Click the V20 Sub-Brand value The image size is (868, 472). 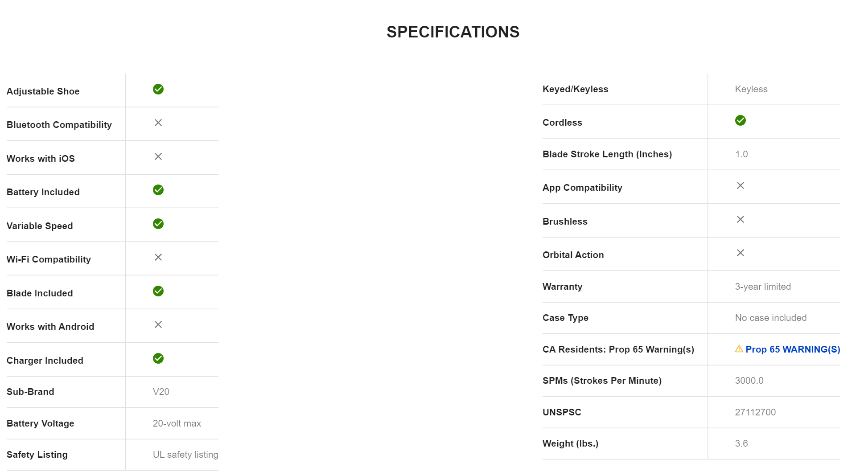(x=161, y=392)
